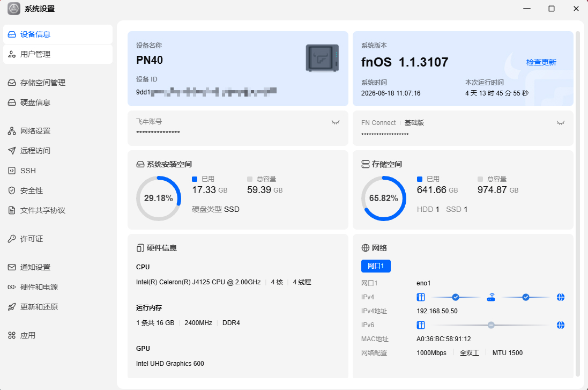Click the 设备 ID value starting 9dd1
588x390 pixels.
point(206,92)
